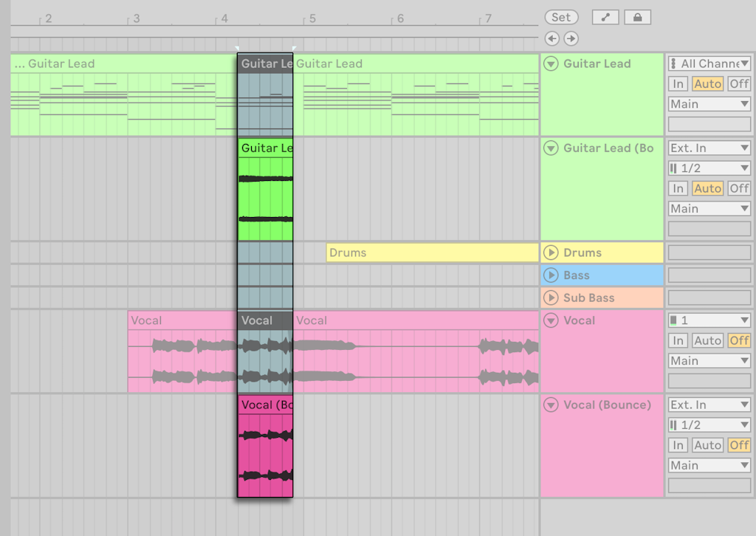
Task: Select the Vocal clip after bar 5
Action: tap(416, 351)
